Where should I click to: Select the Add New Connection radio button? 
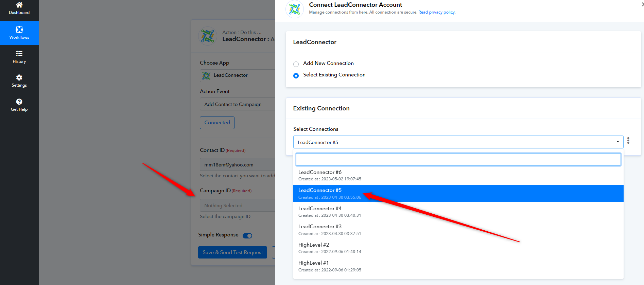[296, 64]
